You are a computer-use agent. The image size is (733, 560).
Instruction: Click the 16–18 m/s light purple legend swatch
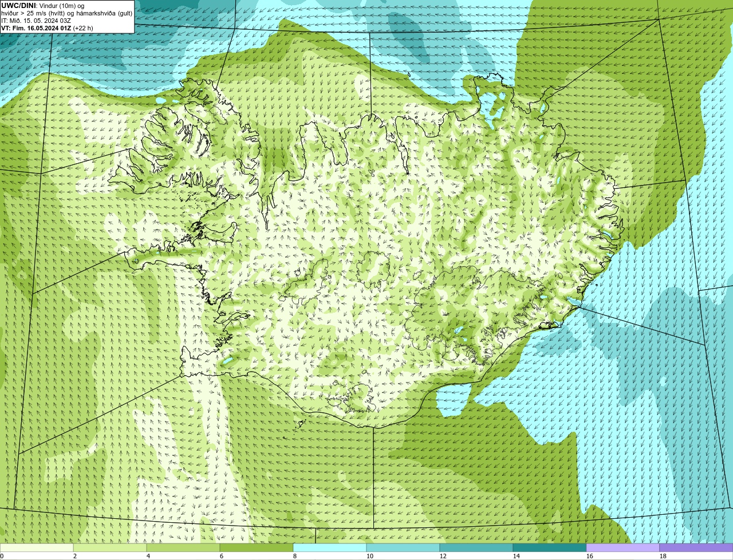[x=623, y=548]
